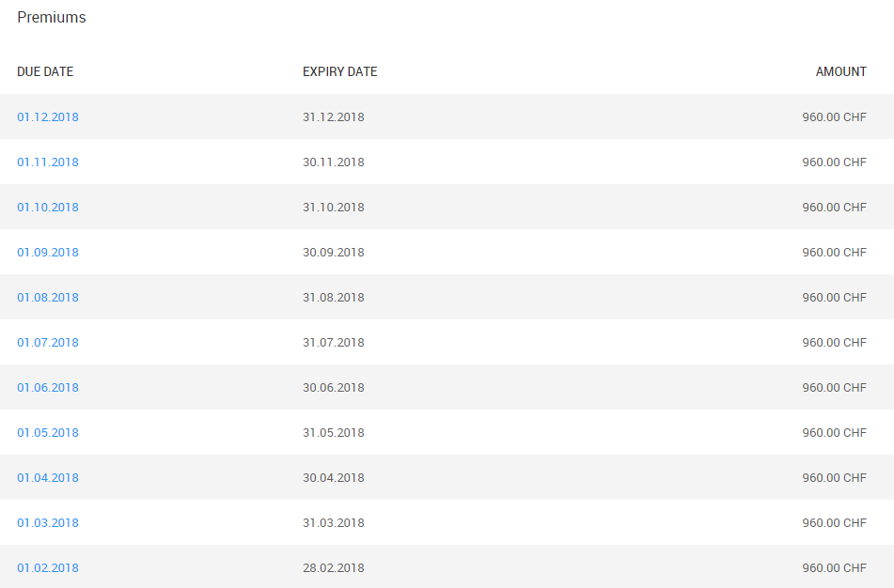Open the 01.05.2018 due date link
The height and width of the screenshot is (588, 894).
click(48, 432)
